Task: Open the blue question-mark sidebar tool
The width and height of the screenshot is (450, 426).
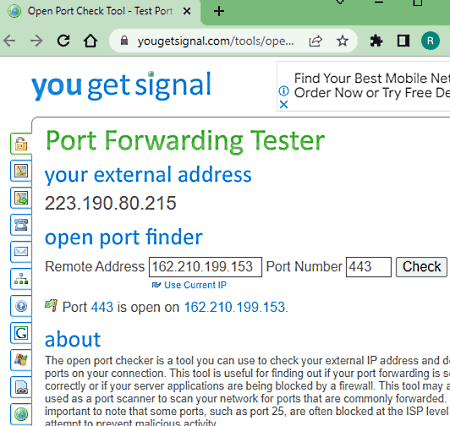Action: (x=21, y=306)
